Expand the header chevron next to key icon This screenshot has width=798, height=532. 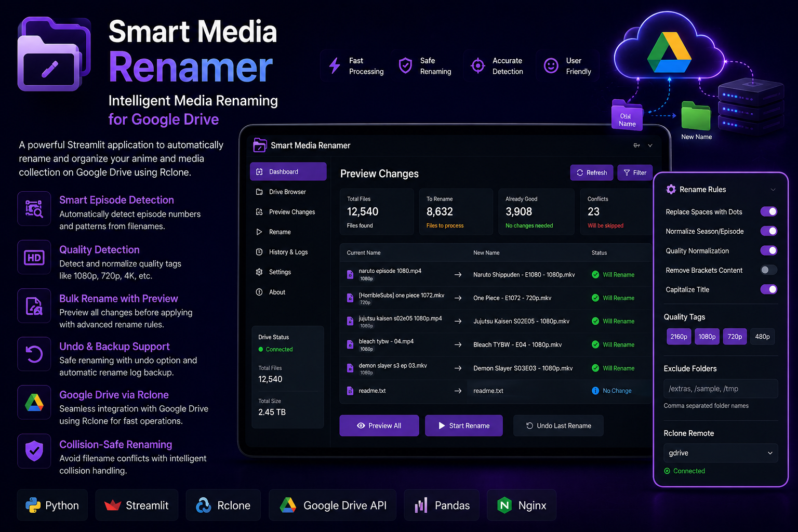coord(650,145)
